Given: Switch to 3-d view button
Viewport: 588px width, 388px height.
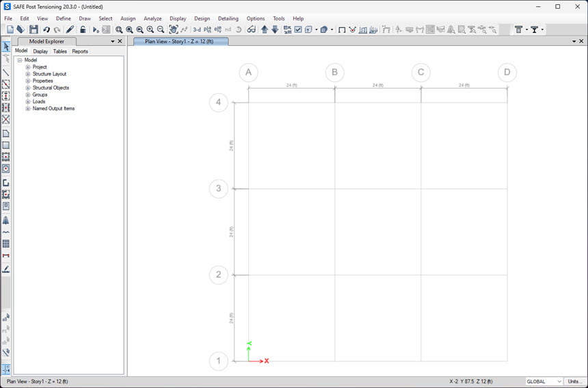Looking at the screenshot, I should click(x=196, y=29).
